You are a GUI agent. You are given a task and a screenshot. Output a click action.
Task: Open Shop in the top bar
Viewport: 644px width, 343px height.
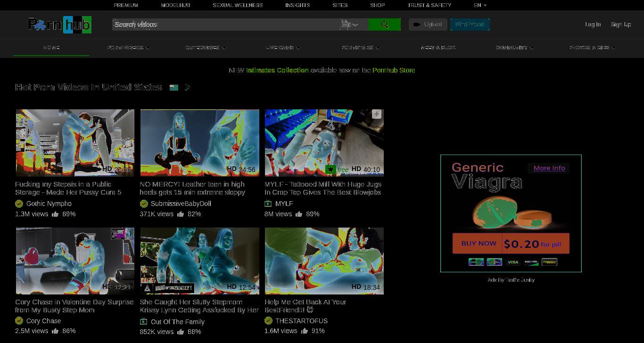tap(377, 5)
